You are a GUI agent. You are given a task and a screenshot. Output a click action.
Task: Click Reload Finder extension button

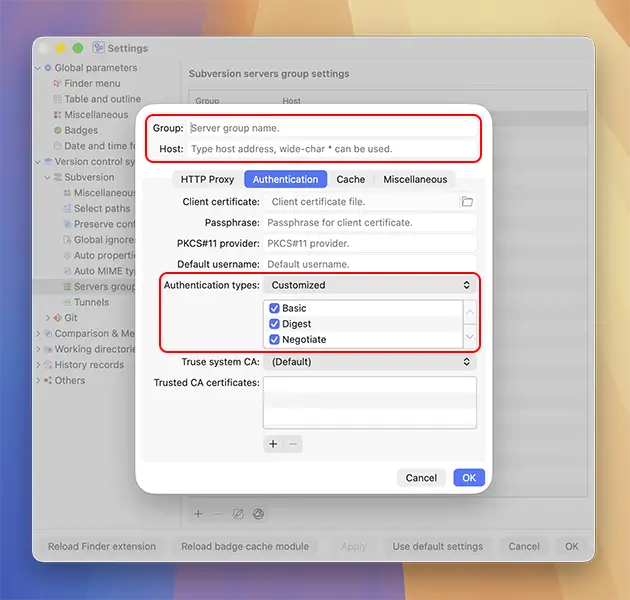(102, 547)
